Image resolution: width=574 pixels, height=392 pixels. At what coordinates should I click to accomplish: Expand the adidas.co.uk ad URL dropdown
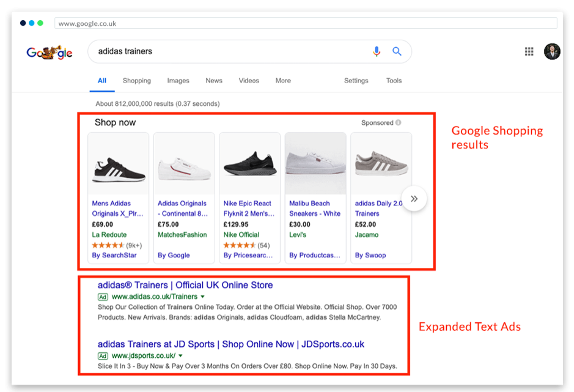coord(203,297)
